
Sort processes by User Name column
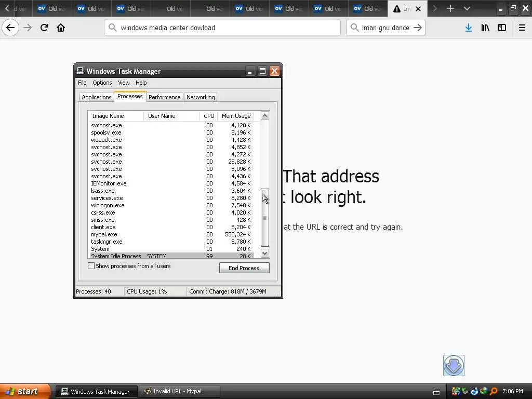[171, 116]
